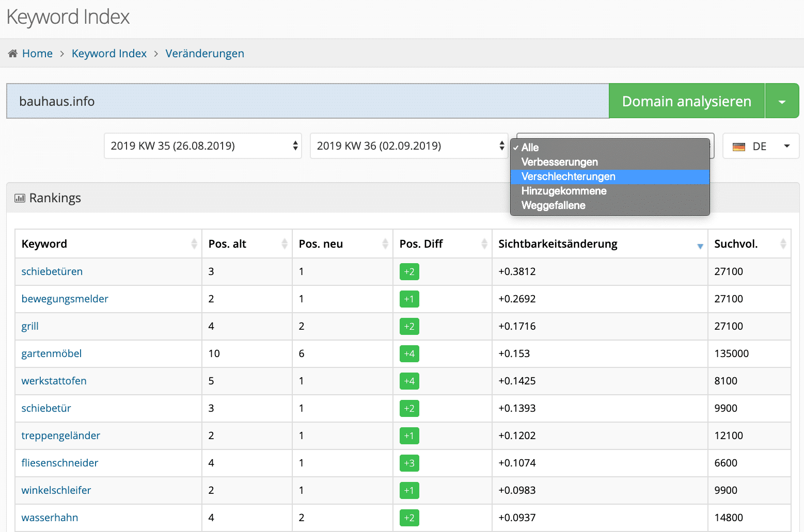Open the bewegungsmelder keyword link
This screenshot has height=532, width=804.
point(65,299)
